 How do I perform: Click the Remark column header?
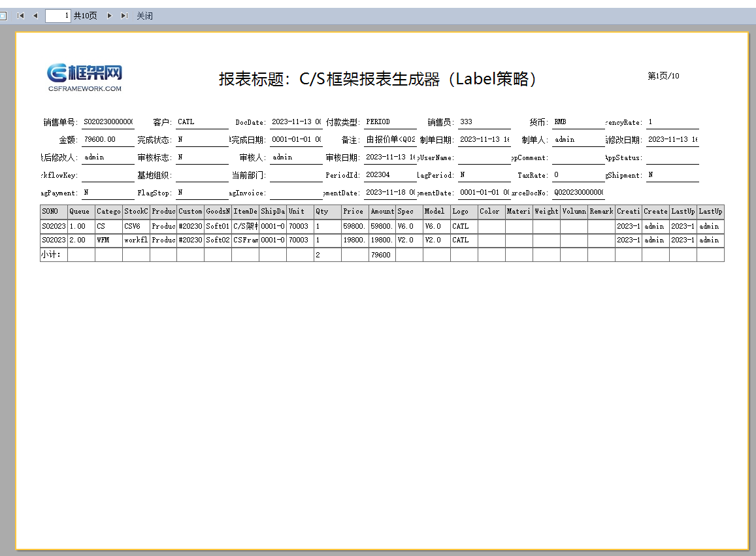[x=601, y=211]
